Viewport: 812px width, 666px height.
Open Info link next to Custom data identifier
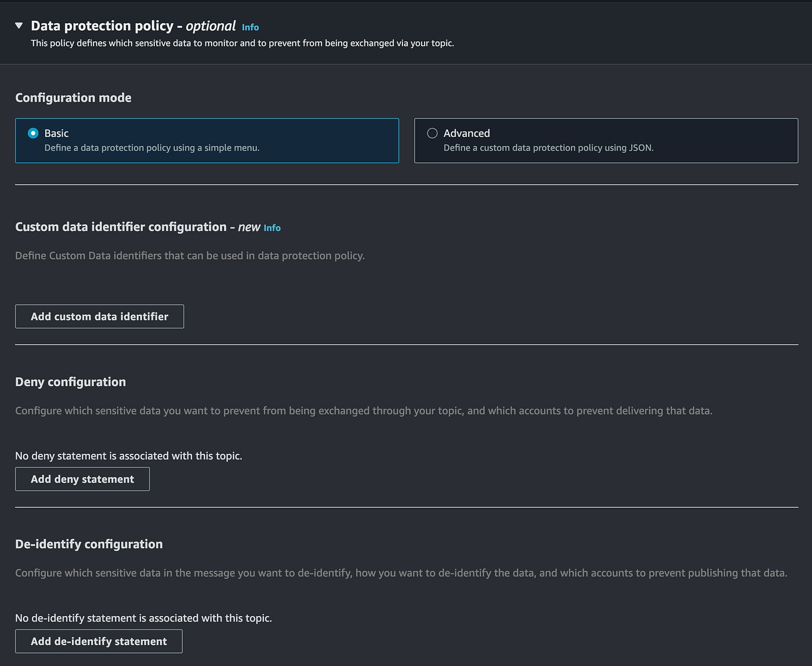(272, 228)
